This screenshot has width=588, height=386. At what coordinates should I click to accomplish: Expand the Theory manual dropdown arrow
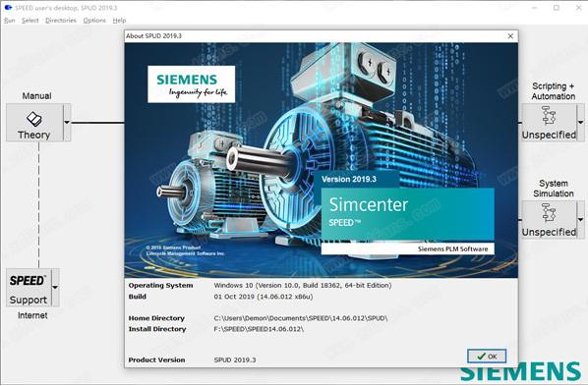[x=67, y=123]
